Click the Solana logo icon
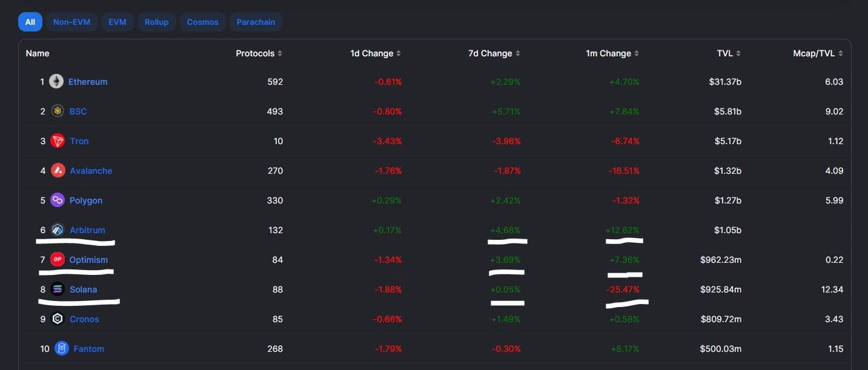The height and width of the screenshot is (370, 868). [x=58, y=289]
